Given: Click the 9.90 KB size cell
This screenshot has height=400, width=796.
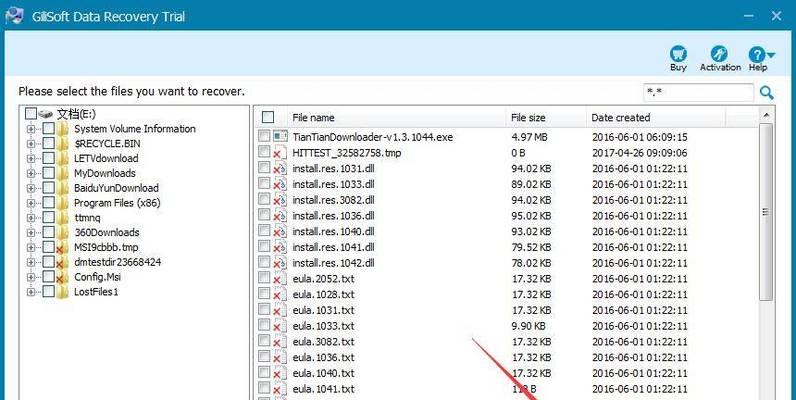Looking at the screenshot, I should [x=528, y=326].
